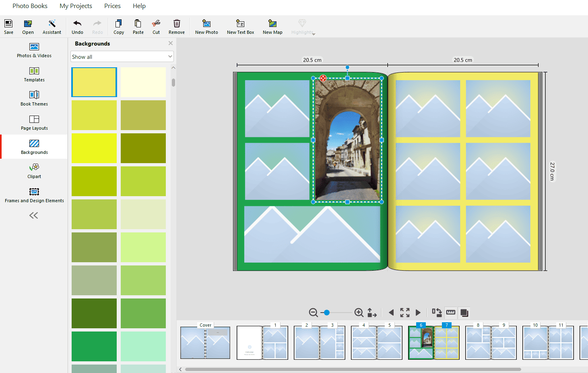Select pages 2-3 spread thumbnail
Viewport: 588px width, 373px height.
tap(320, 342)
